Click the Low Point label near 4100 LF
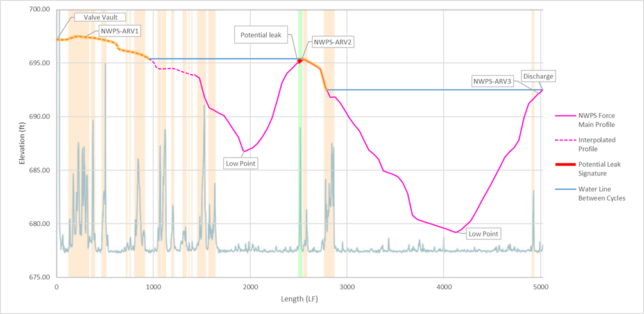 click(484, 234)
